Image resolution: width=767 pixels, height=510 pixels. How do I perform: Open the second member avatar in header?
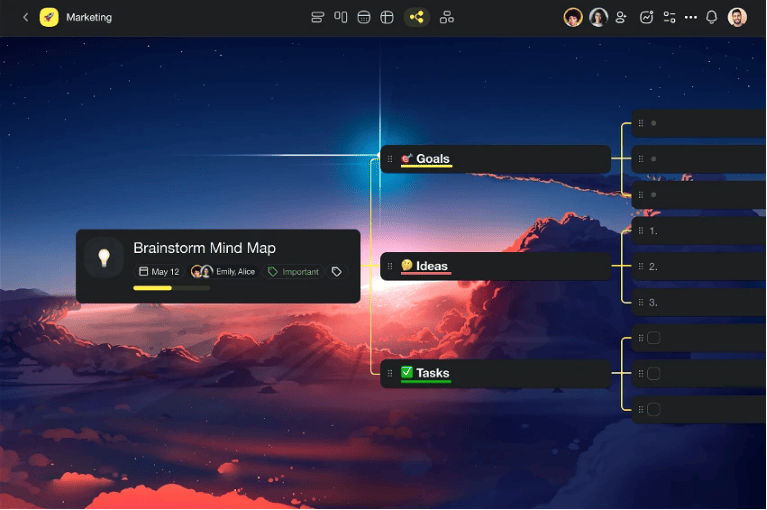[598, 18]
